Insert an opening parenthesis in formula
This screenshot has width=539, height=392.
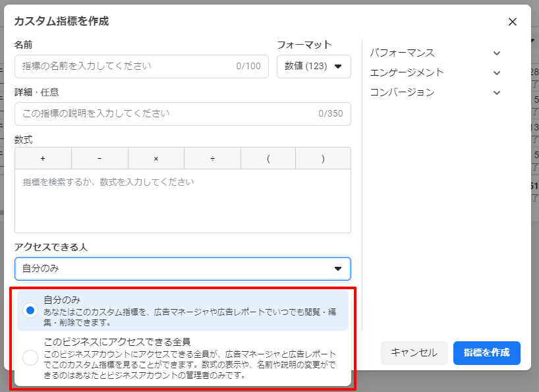(x=268, y=159)
